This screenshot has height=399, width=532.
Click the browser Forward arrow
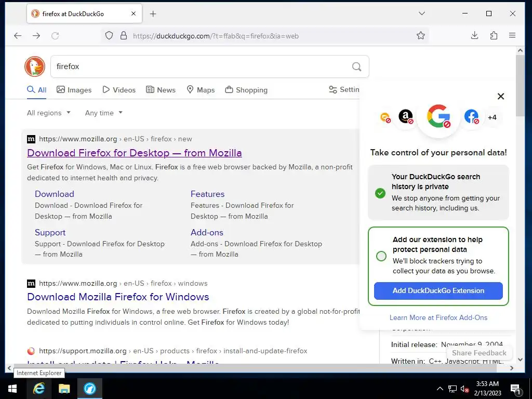36,36
